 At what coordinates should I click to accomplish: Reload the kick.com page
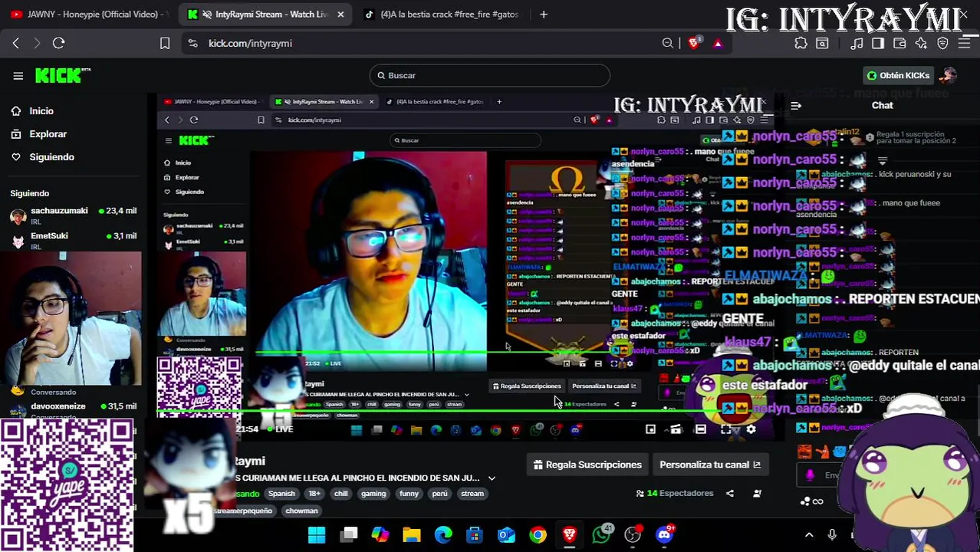click(x=59, y=44)
